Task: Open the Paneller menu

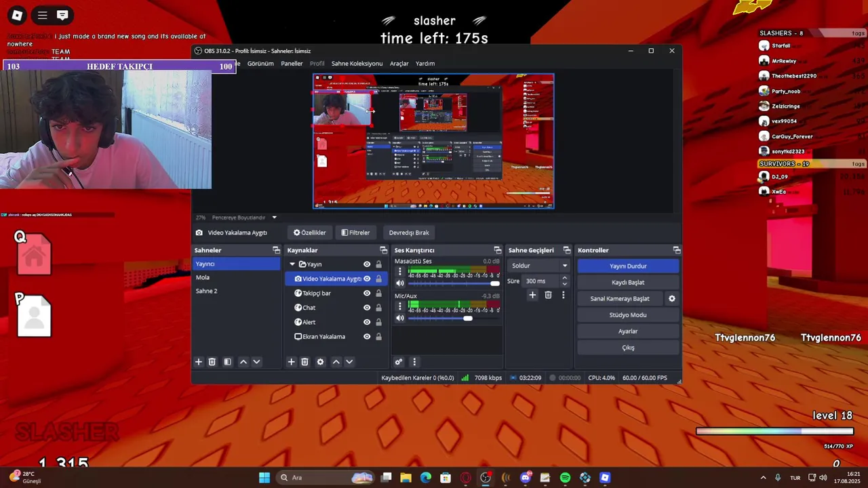Action: coord(292,64)
